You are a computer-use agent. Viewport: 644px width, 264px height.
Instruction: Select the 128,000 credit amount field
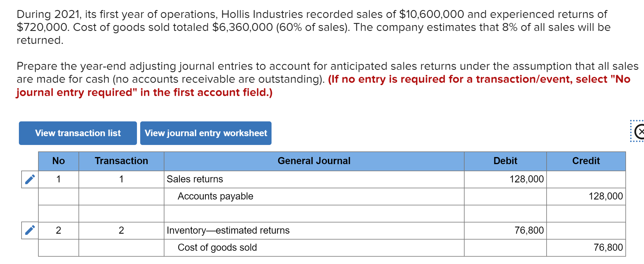coord(586,196)
